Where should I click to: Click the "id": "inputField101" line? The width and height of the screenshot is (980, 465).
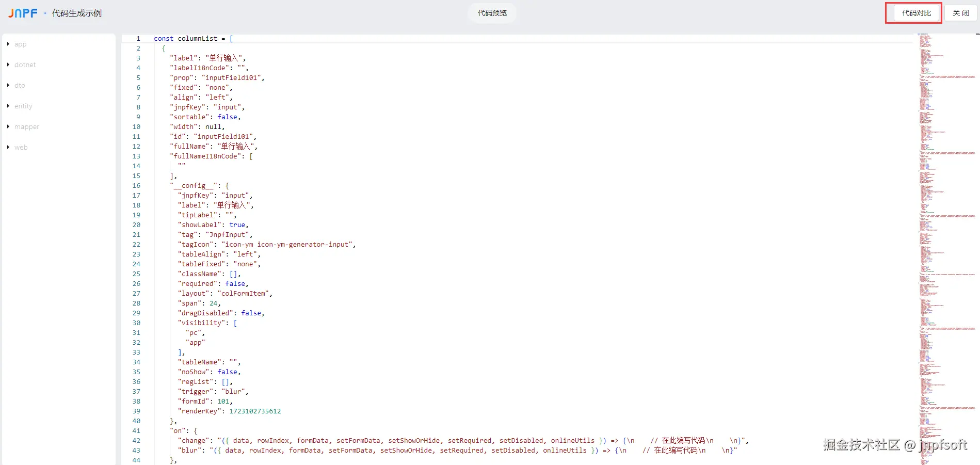click(213, 137)
